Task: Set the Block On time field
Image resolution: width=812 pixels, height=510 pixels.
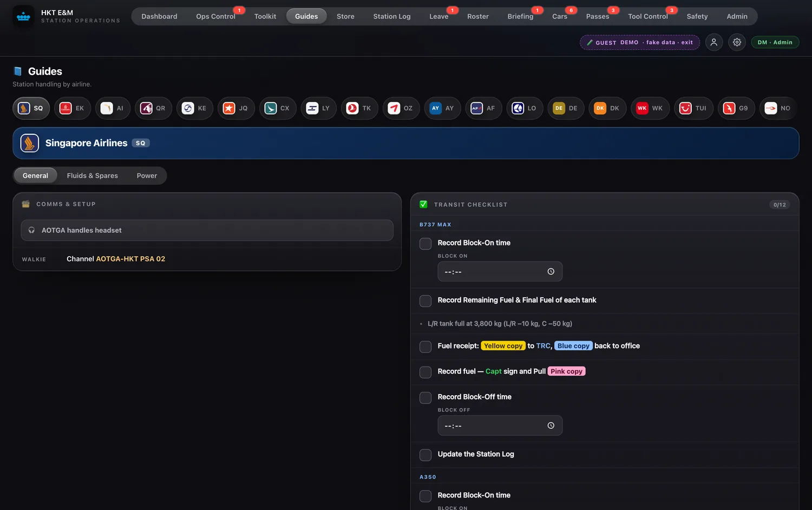Action: pyautogui.click(x=500, y=272)
